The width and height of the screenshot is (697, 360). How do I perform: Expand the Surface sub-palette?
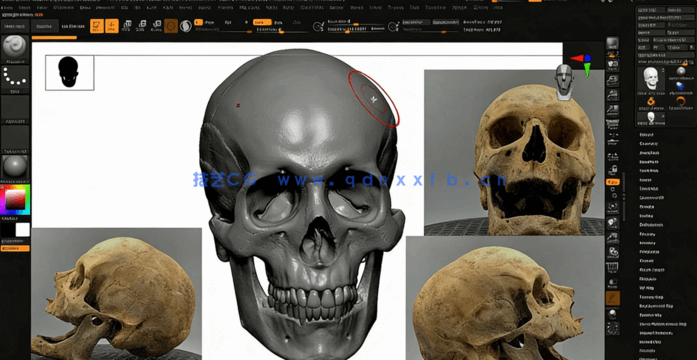pos(646,216)
